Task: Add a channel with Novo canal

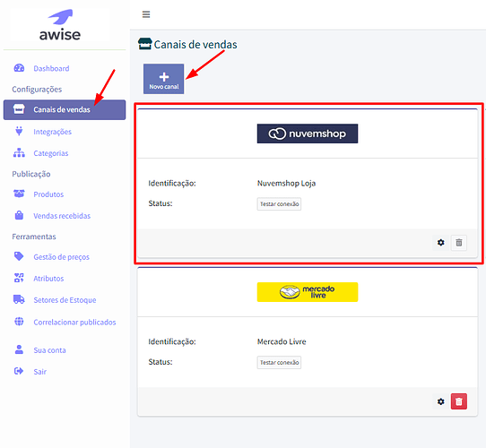Action: coord(164,79)
